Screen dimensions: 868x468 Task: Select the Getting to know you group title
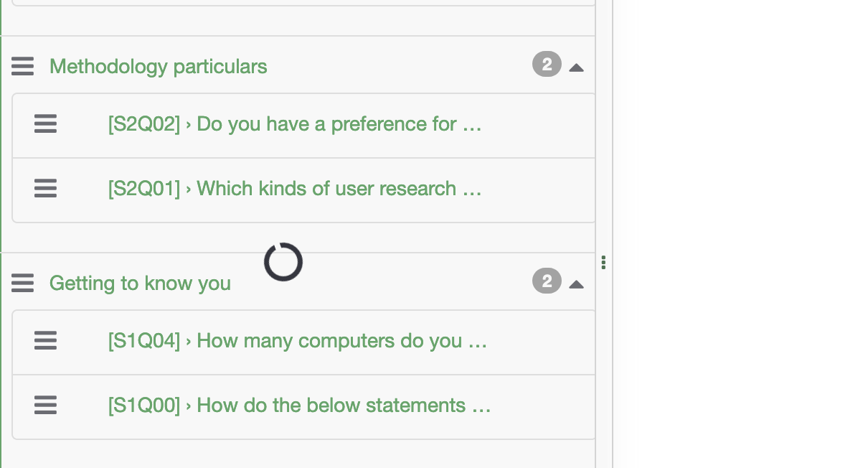click(140, 283)
